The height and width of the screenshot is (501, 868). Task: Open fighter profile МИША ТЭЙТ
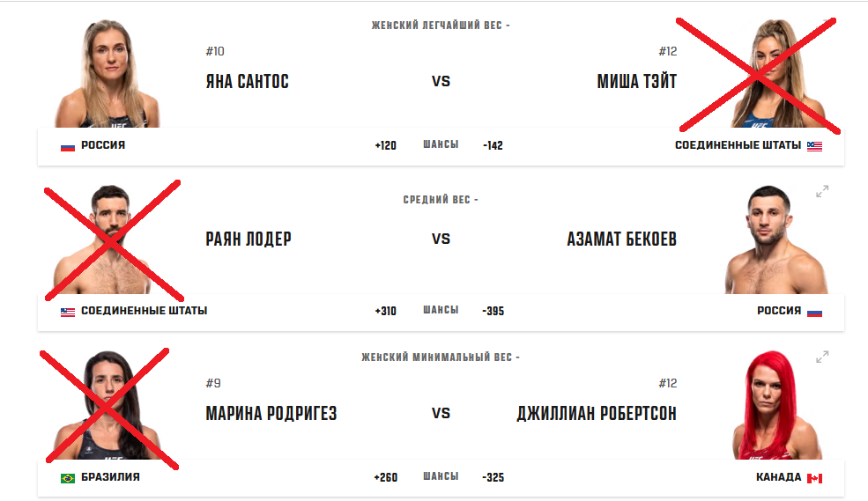coord(636,81)
